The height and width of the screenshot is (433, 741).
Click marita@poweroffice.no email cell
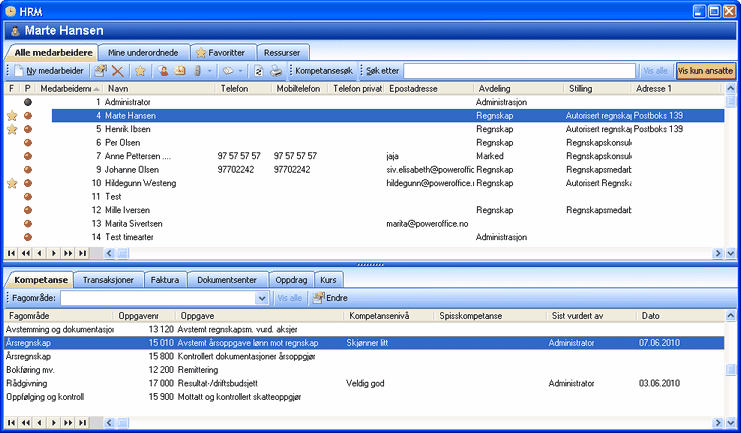427,224
